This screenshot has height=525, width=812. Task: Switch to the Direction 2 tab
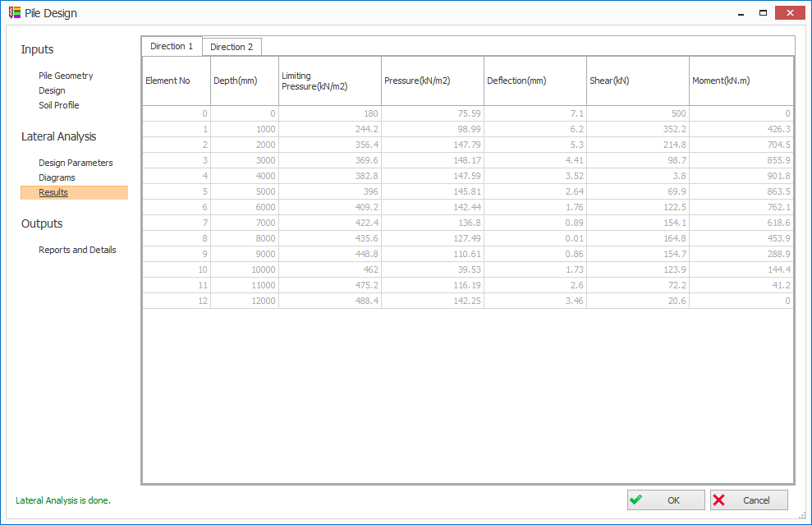tap(232, 47)
